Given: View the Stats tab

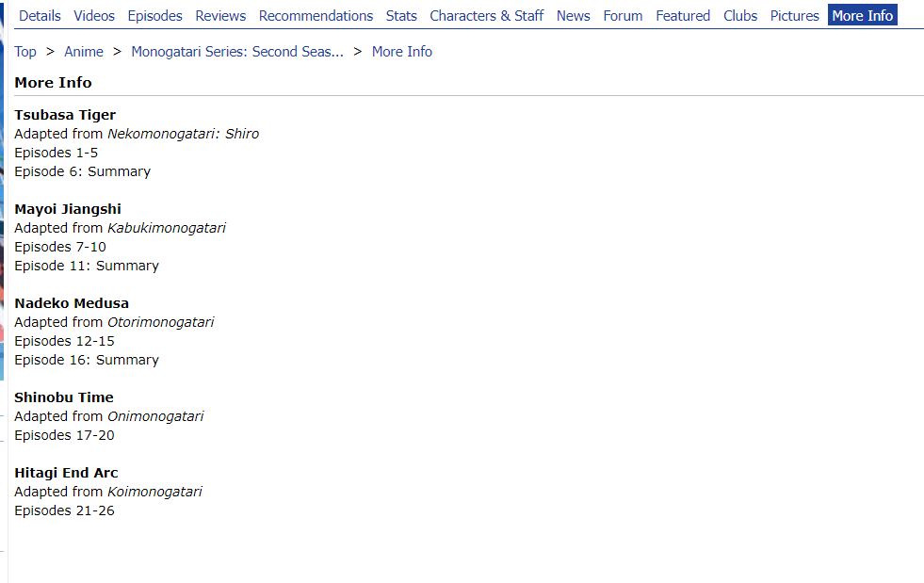Looking at the screenshot, I should click(x=401, y=16).
